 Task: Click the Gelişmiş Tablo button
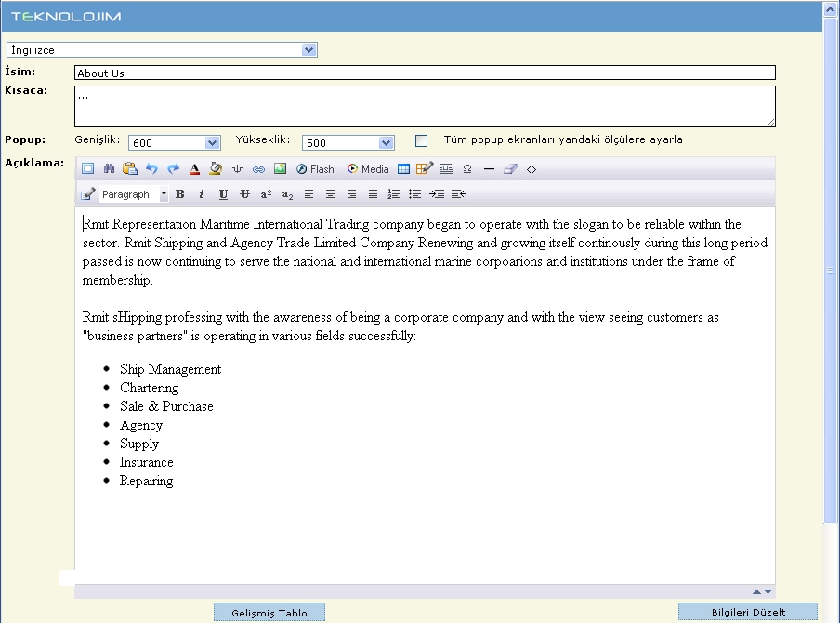pos(269,613)
